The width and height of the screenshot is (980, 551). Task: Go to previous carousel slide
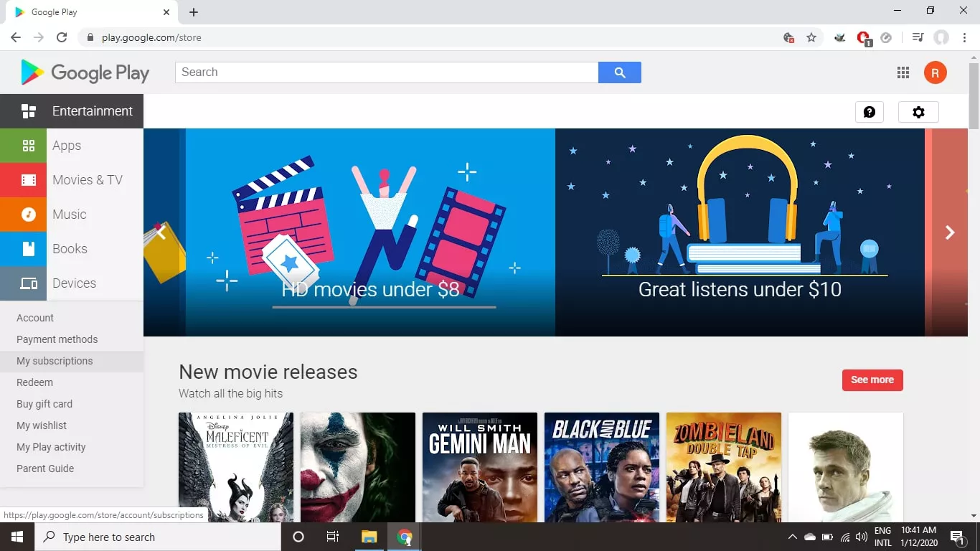pyautogui.click(x=161, y=232)
